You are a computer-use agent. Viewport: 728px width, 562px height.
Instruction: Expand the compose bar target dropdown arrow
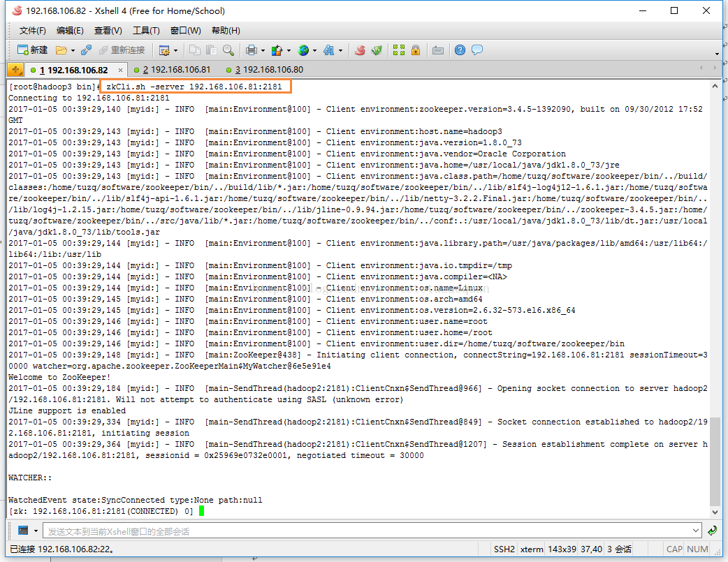click(36, 531)
